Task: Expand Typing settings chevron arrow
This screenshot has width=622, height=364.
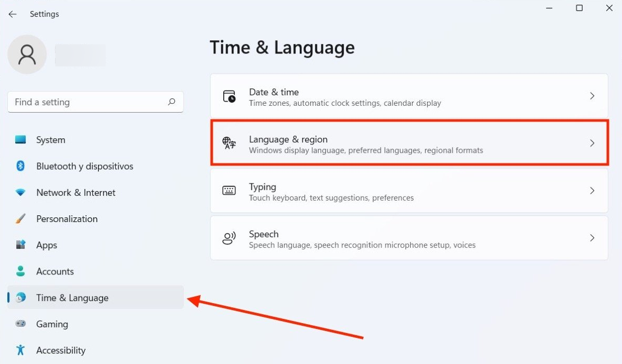Action: click(x=592, y=191)
